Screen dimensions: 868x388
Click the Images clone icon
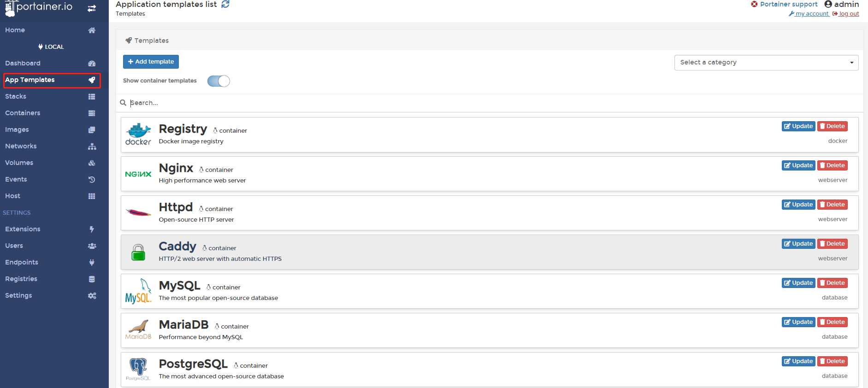(92, 130)
